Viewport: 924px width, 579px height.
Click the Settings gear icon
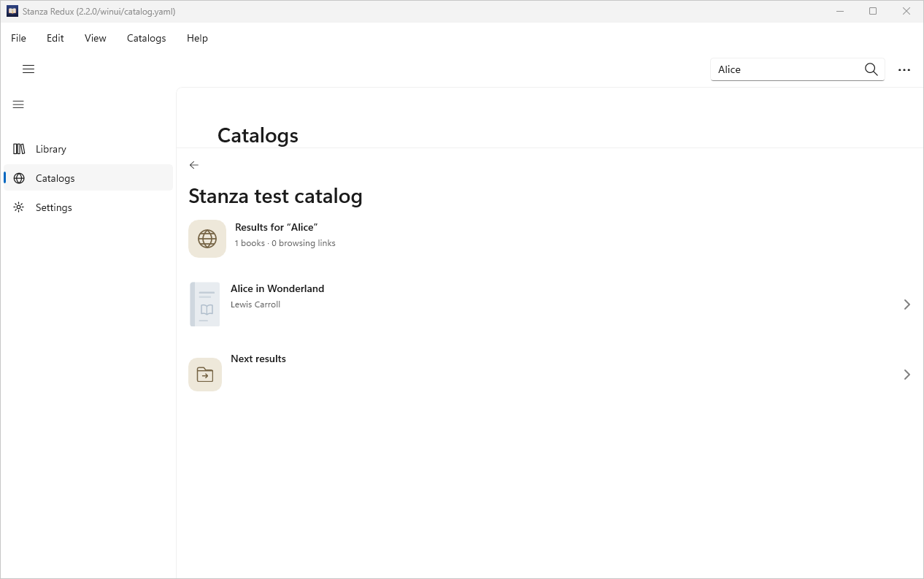(x=19, y=207)
